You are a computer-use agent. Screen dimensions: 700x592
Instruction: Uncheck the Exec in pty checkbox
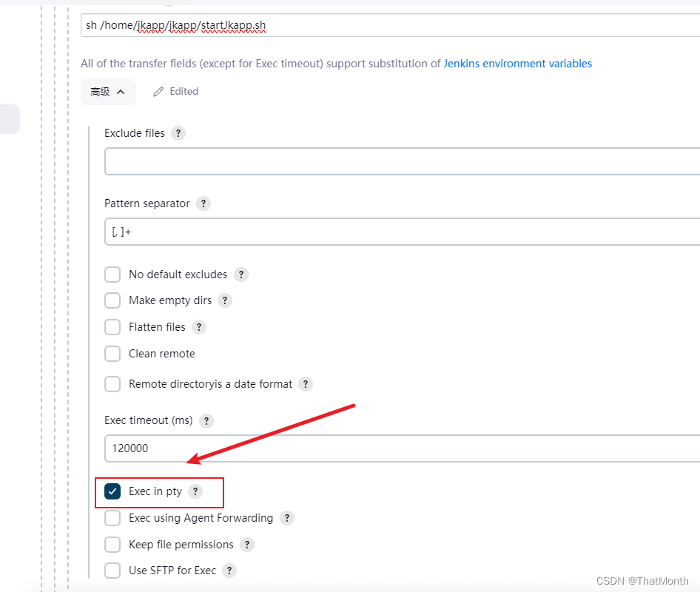pyautogui.click(x=112, y=491)
